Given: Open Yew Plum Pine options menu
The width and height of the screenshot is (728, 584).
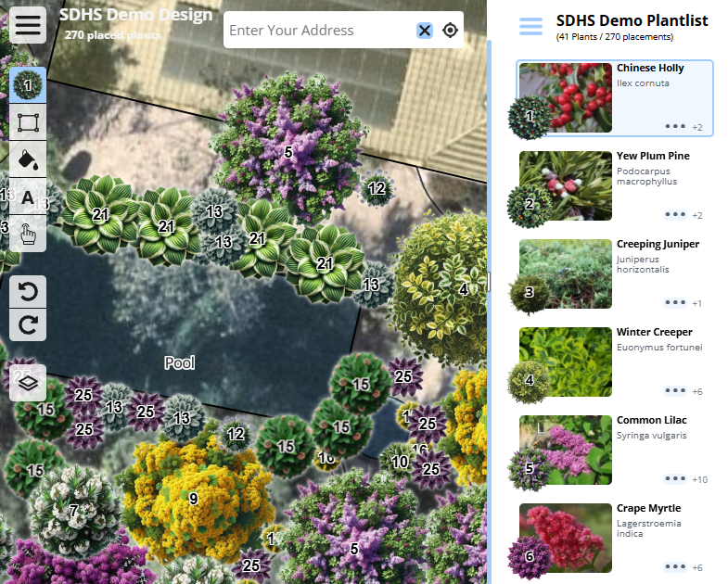Looking at the screenshot, I should pyautogui.click(x=675, y=214).
